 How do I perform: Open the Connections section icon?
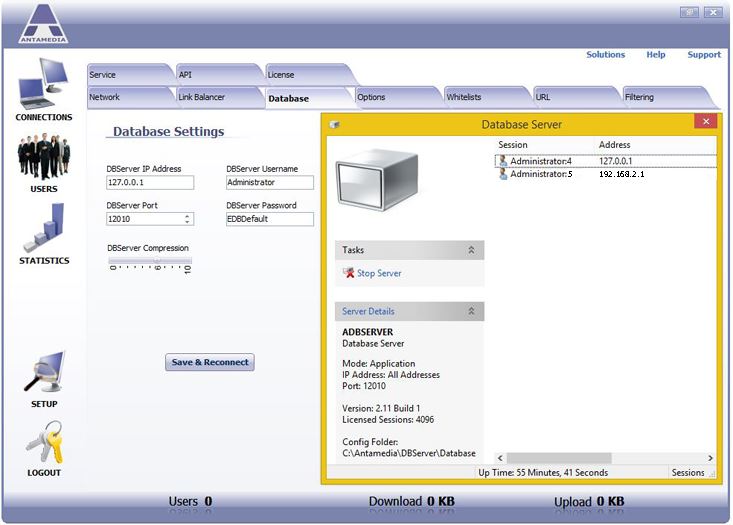coord(43,83)
